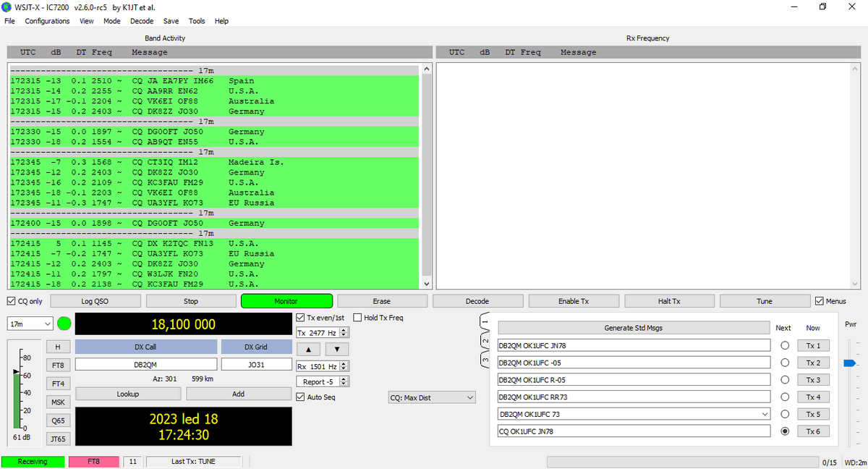
Task: Switch to FT8 mode button
Action: point(57,365)
